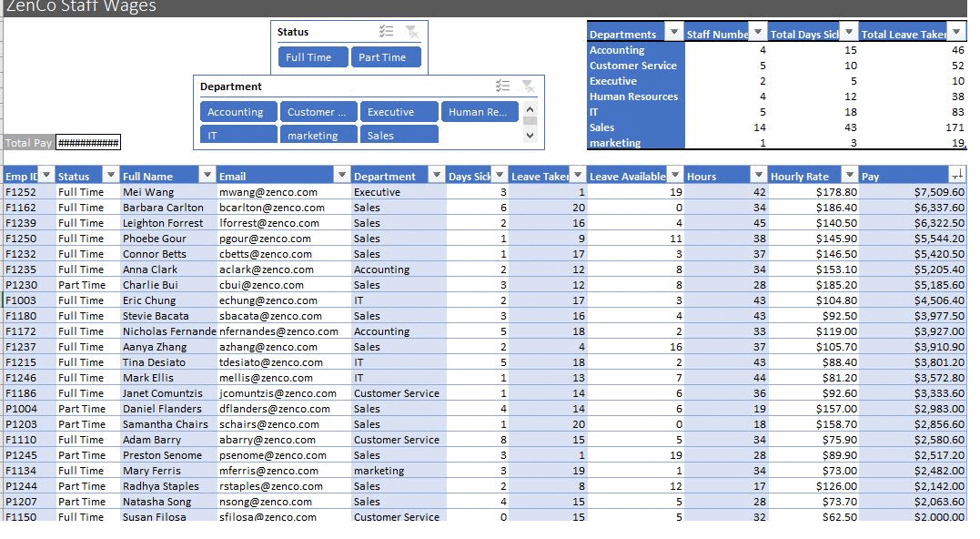The width and height of the screenshot is (980, 539).
Task: Select the marketing row in pivot summary
Action: click(777, 143)
